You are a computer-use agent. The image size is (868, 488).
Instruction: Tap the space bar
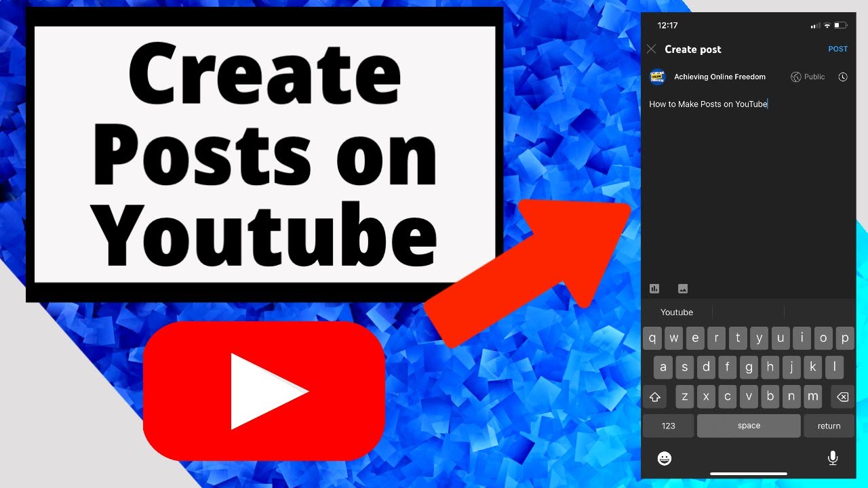[x=749, y=426]
